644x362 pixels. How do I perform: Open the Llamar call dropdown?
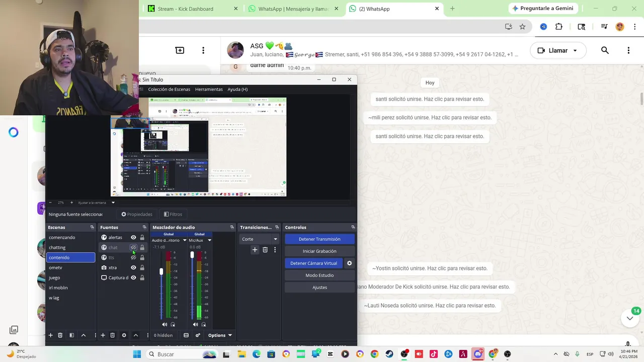click(575, 50)
